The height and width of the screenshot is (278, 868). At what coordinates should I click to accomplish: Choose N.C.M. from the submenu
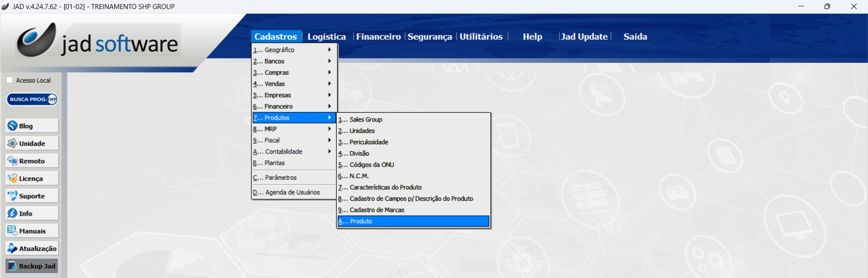[359, 176]
